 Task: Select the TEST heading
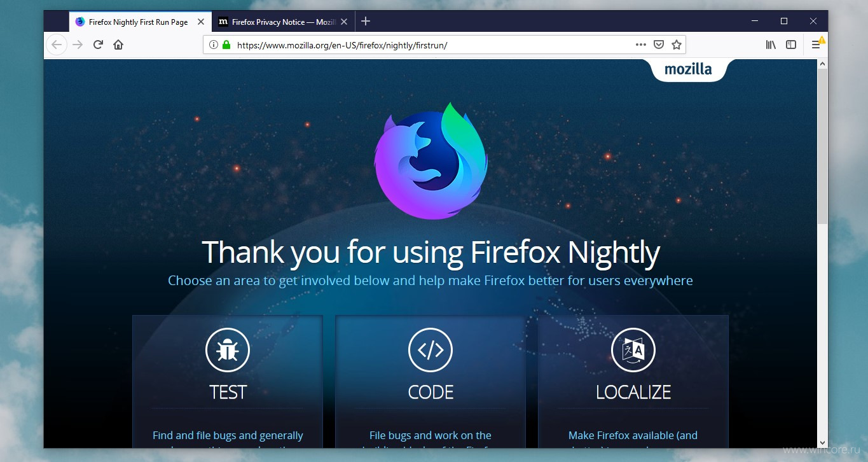coord(228,392)
